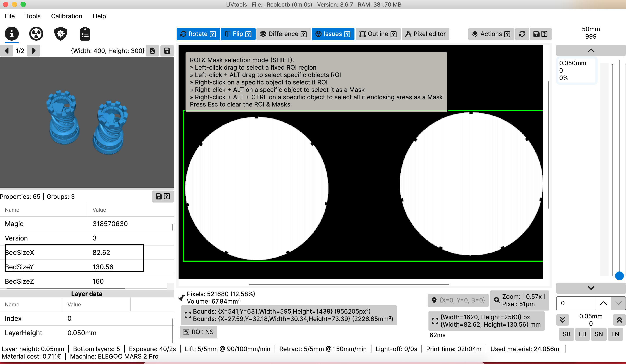Screen dimensions: 626x364
Task: Select the shield-gear panel icon
Action: click(x=60, y=34)
